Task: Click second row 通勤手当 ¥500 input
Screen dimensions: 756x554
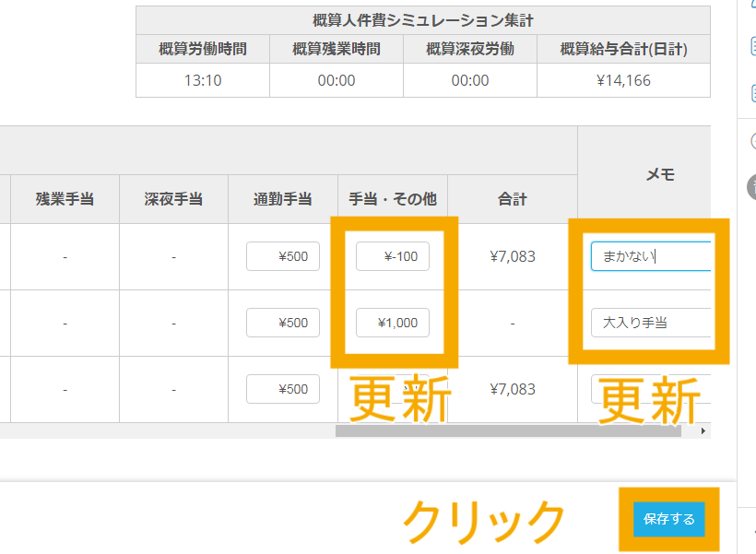Action: point(283,323)
